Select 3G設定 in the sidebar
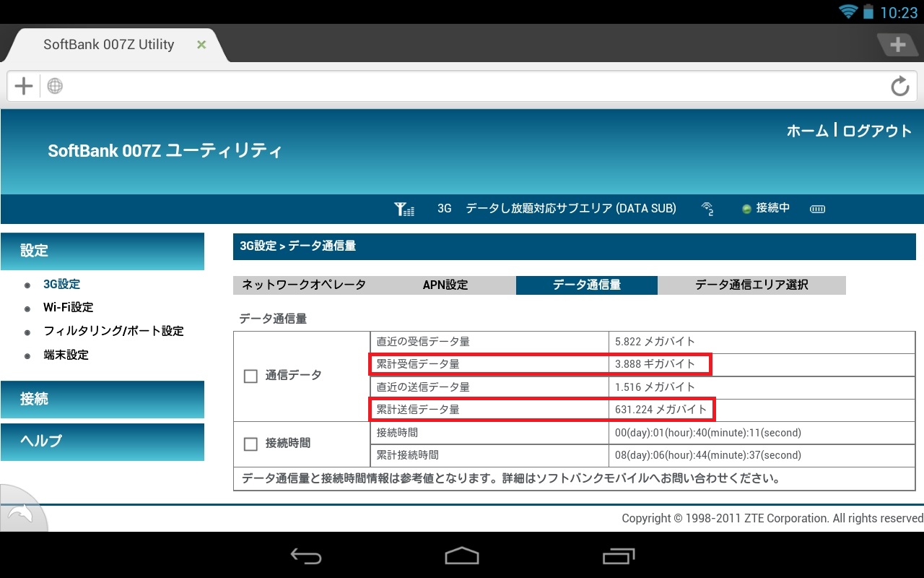The image size is (924, 578). [62, 284]
